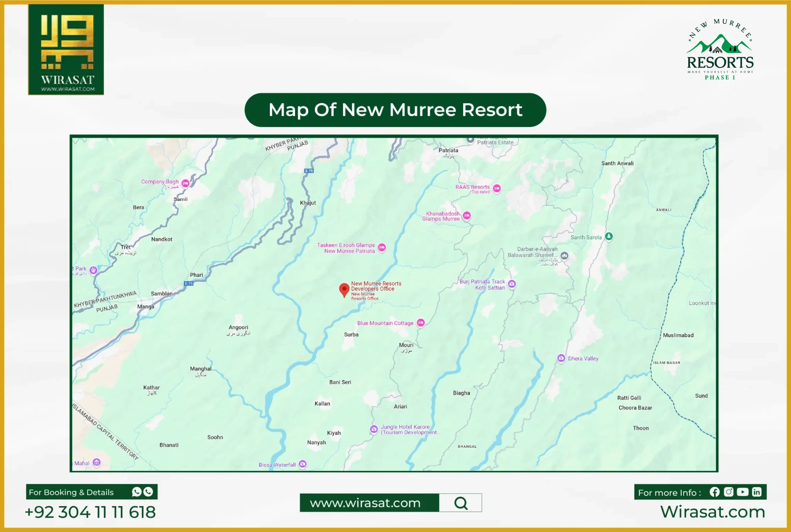Click the Thoon label
791x532 pixels.
[641, 428]
